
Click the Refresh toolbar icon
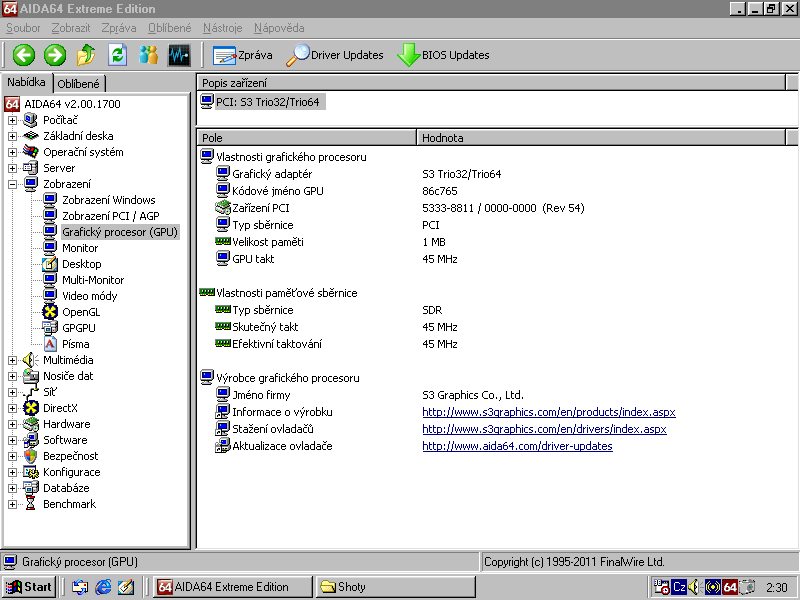[117, 55]
